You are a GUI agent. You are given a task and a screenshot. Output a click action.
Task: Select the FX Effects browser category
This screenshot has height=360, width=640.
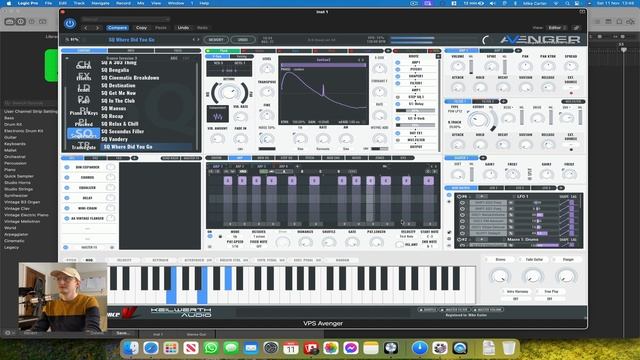(83, 76)
